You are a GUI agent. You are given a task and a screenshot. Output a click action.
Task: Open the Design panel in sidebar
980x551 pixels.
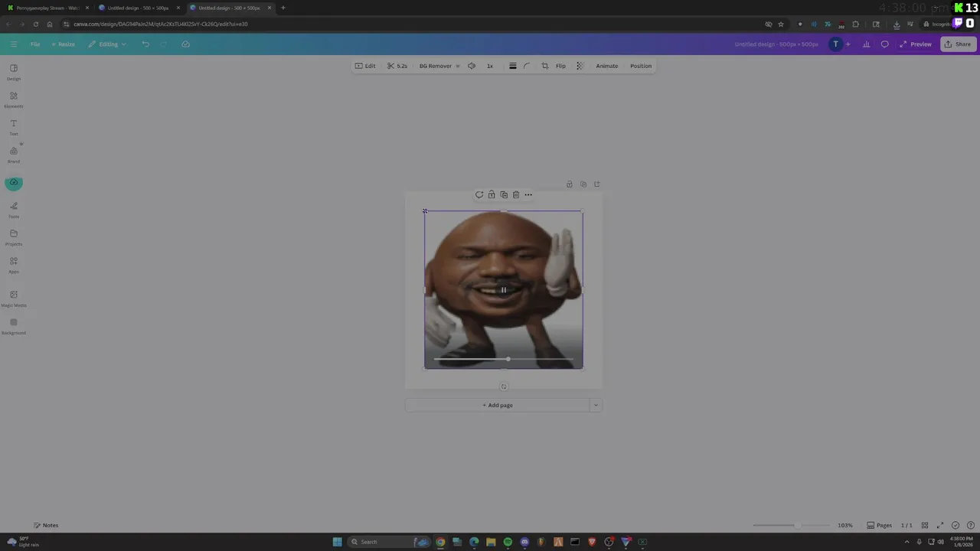pyautogui.click(x=14, y=72)
